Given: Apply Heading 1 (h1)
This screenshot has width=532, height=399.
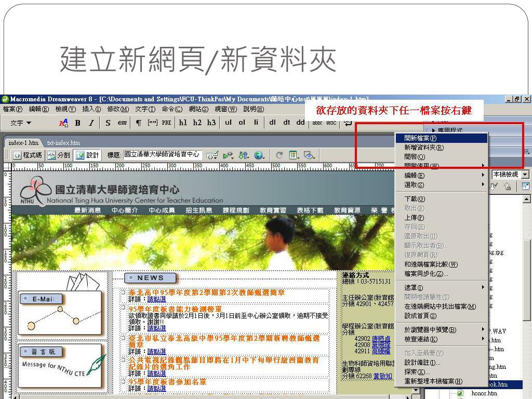Looking at the screenshot, I should coord(183,123).
